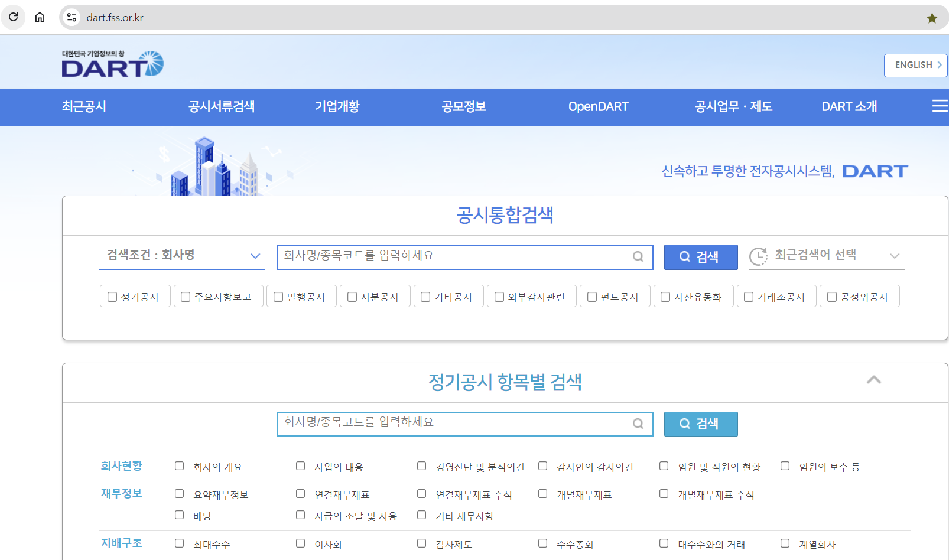Check 임원의 보수 등 checkbox
The image size is (949, 560).
(x=785, y=466)
